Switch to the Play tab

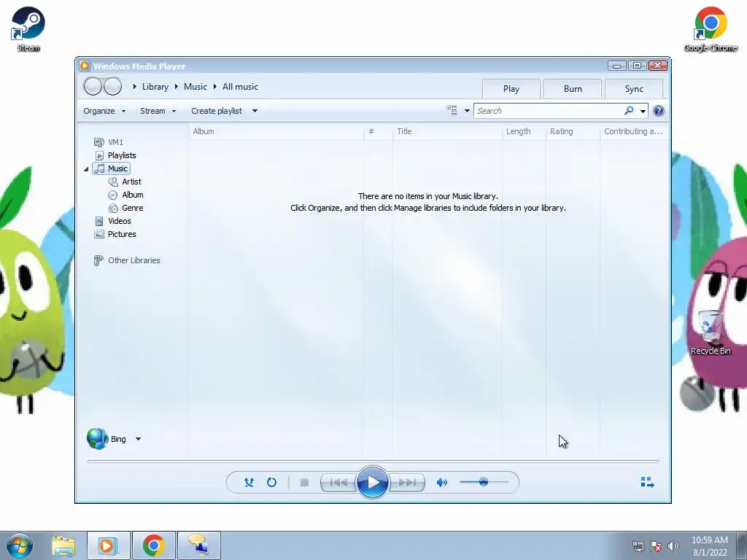pyautogui.click(x=511, y=89)
